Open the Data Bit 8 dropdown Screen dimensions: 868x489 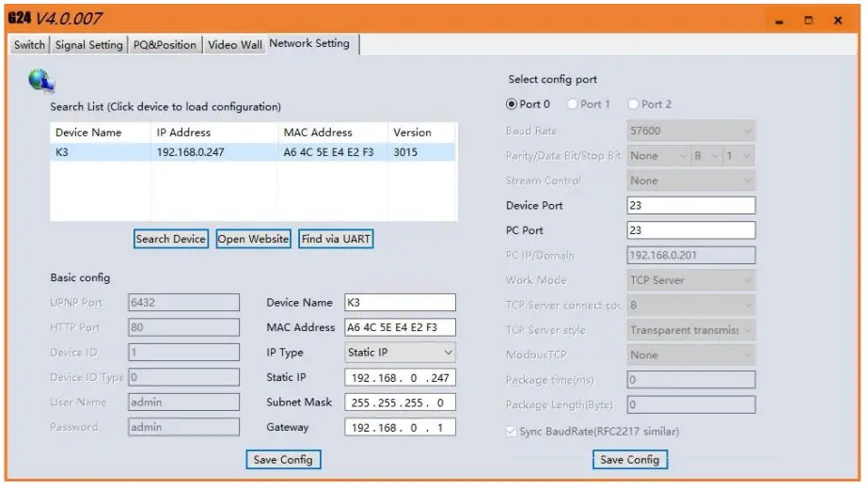[706, 156]
